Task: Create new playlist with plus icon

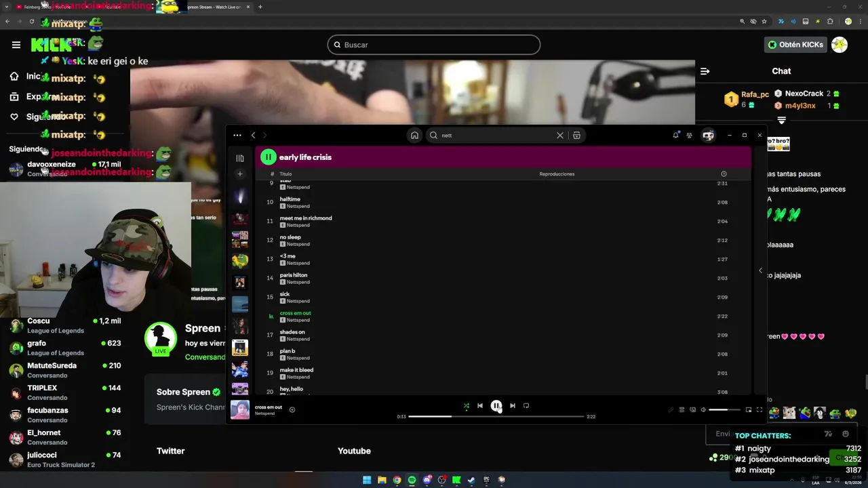Action: (x=239, y=174)
